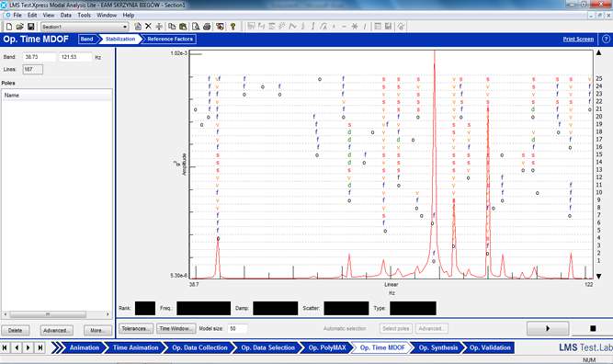
Task: Click the Poles list scroll-left arrow
Action: tap(6, 314)
